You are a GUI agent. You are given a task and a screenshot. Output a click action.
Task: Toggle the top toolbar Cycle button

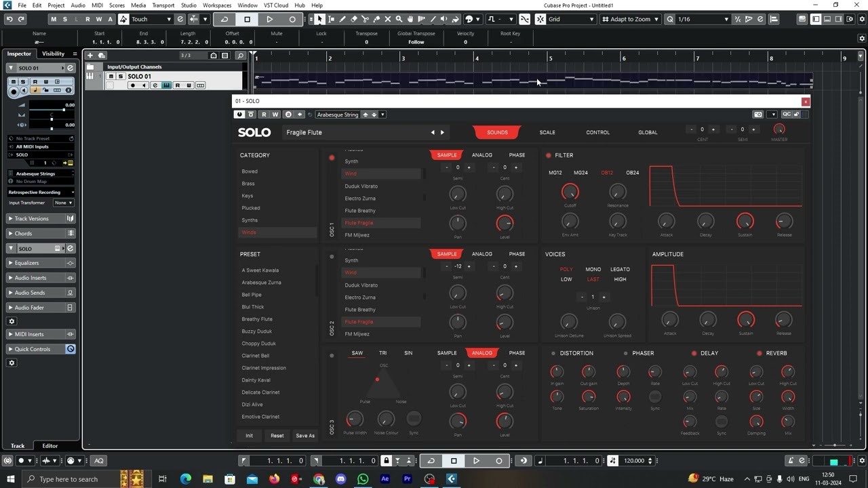coord(224,19)
